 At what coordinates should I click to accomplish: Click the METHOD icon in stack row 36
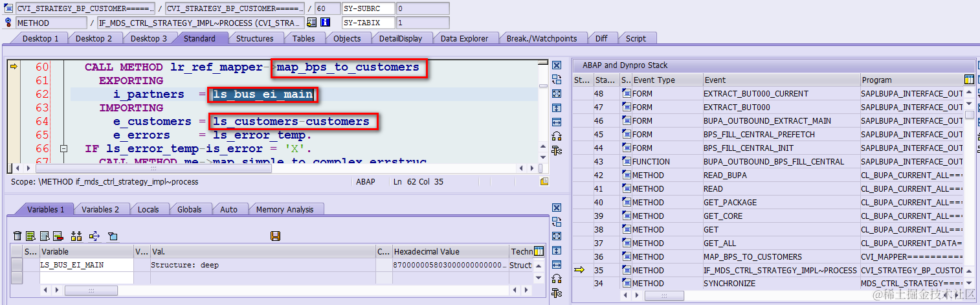pyautogui.click(x=626, y=257)
